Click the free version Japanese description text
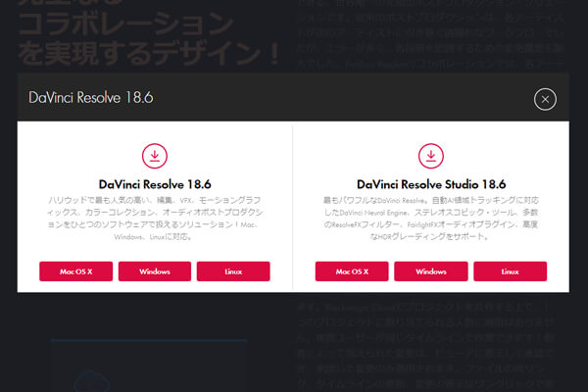This screenshot has width=588, height=392. (155, 218)
